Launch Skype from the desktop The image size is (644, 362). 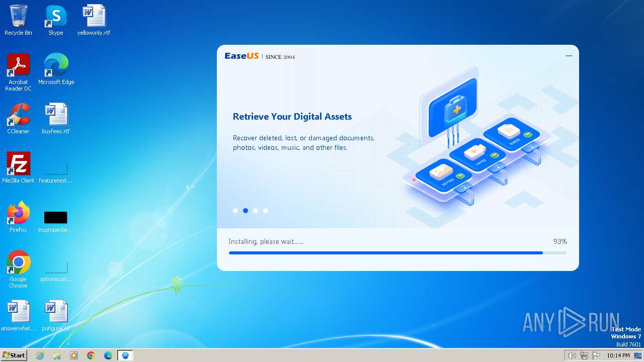click(x=56, y=20)
